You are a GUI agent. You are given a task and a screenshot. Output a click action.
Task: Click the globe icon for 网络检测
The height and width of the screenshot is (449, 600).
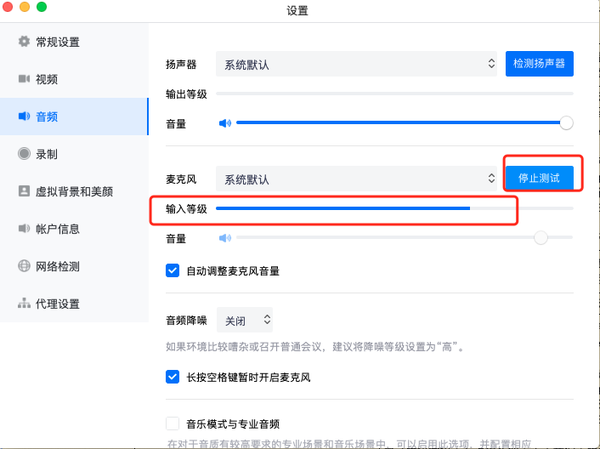click(24, 266)
